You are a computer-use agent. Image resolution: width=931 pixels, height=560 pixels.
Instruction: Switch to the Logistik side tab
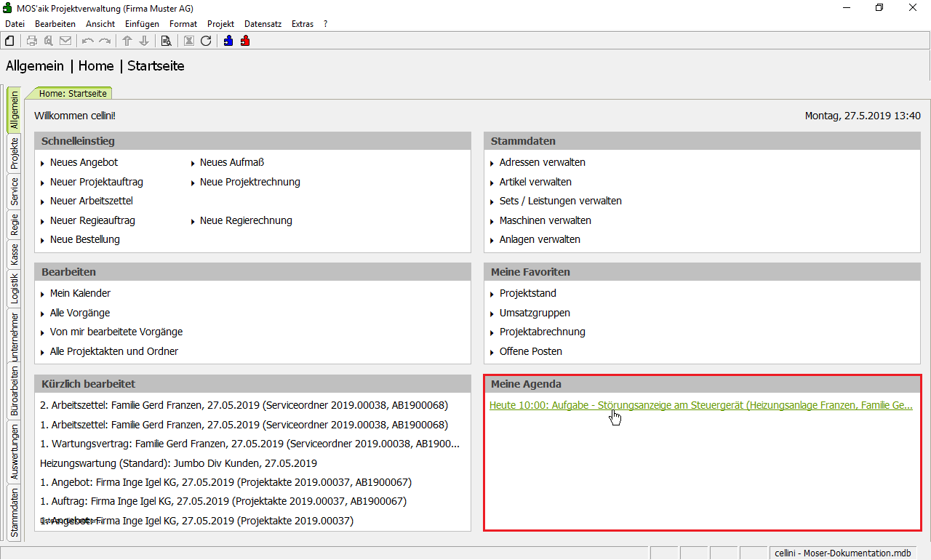(x=14, y=288)
